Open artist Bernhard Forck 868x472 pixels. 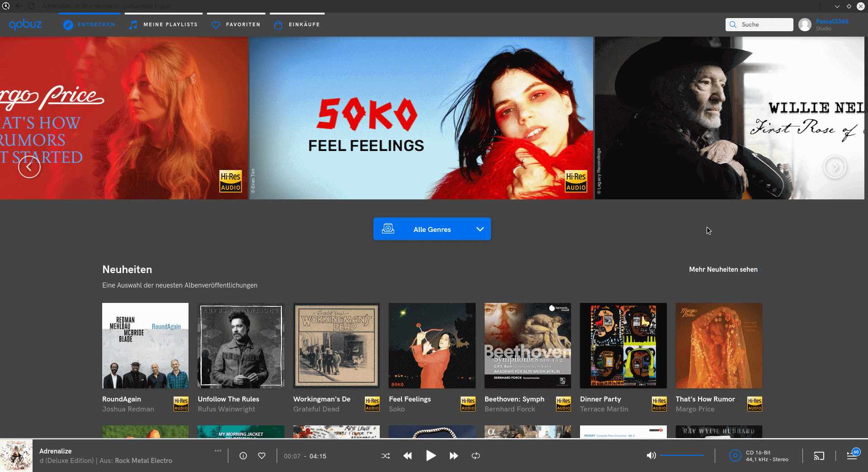[x=509, y=409]
